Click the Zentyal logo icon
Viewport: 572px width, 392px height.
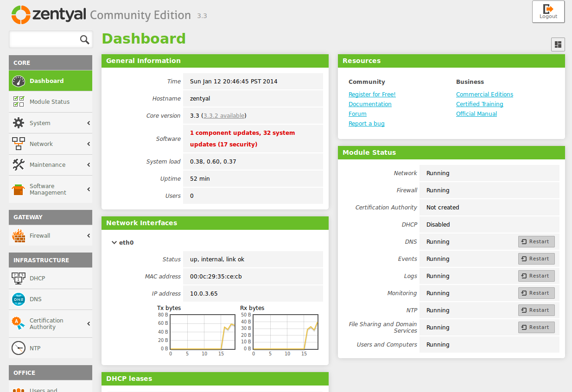tap(21, 15)
